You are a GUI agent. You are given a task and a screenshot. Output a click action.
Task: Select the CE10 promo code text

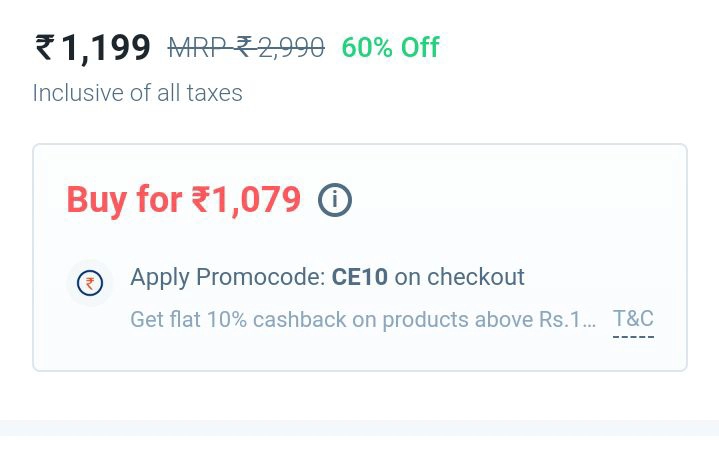(x=360, y=277)
